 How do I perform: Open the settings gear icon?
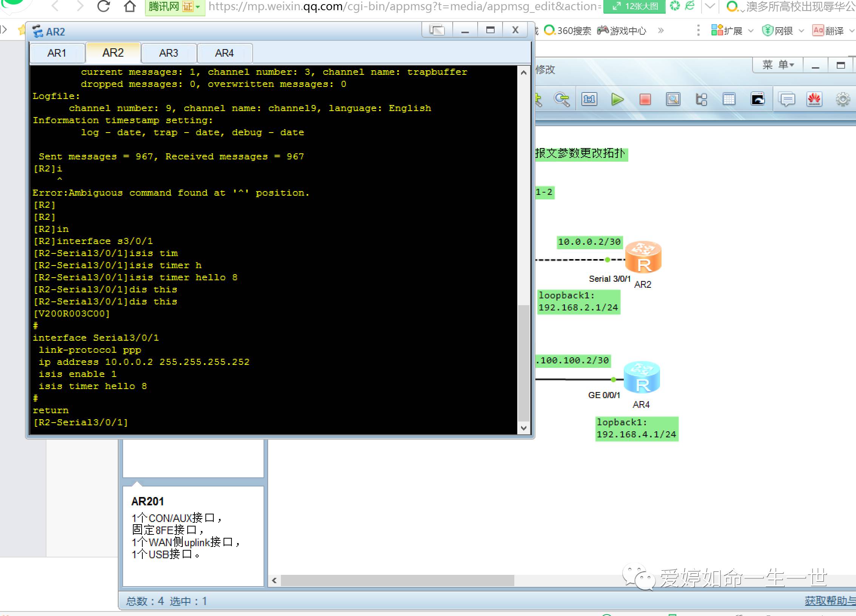[843, 100]
